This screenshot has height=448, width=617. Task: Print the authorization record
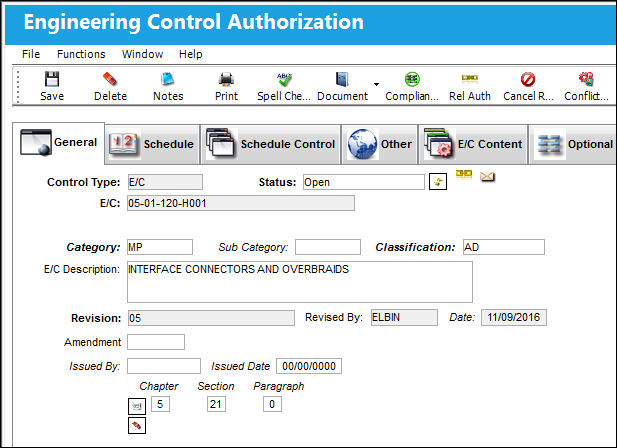point(226,86)
